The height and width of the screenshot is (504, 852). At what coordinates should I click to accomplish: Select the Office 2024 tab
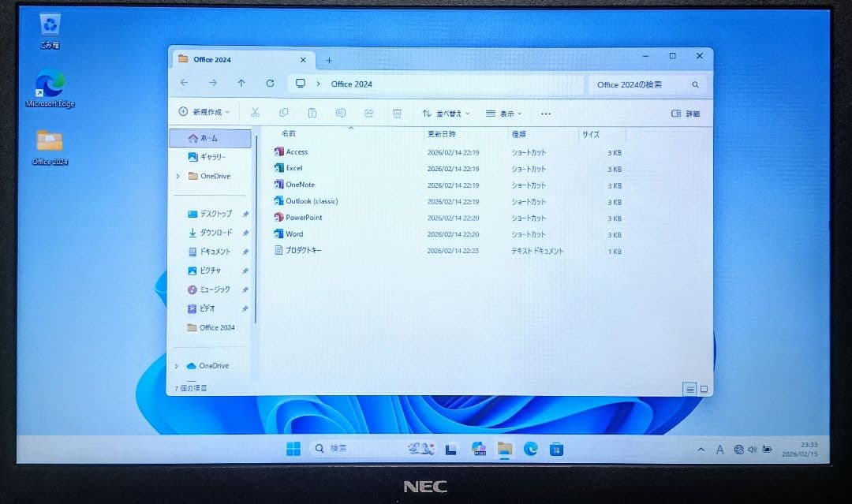pyautogui.click(x=243, y=60)
